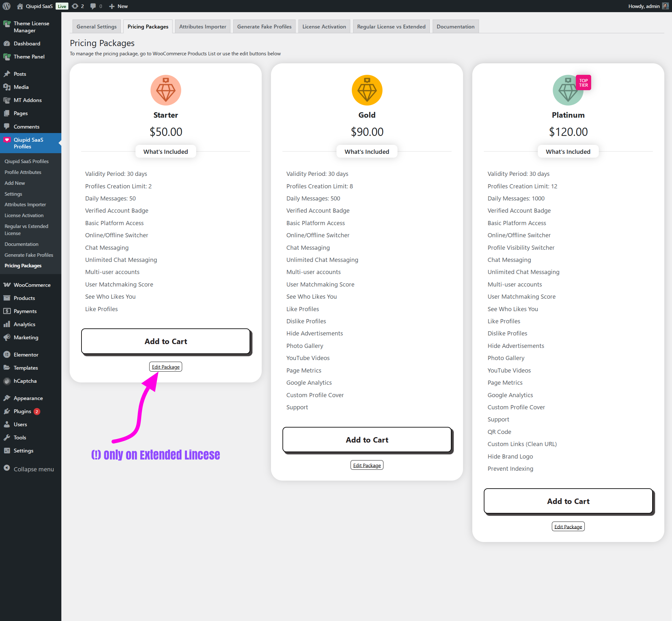Click the admin avatar in top bar

tap(665, 6)
